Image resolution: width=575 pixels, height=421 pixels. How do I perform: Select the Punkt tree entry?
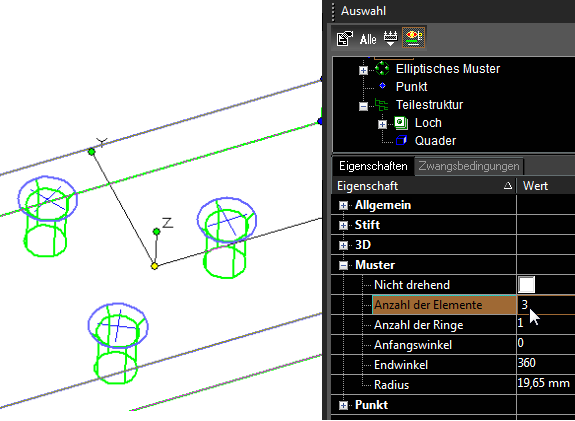coord(411,87)
